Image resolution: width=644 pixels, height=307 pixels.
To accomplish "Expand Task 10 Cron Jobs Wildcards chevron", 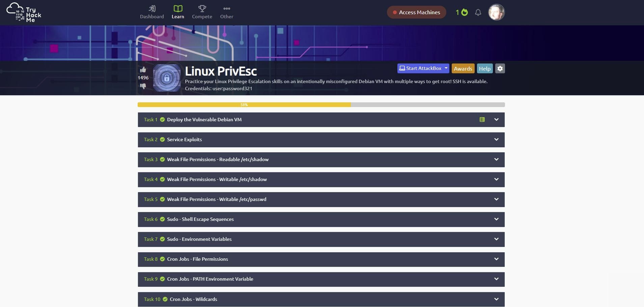I will pos(496,299).
